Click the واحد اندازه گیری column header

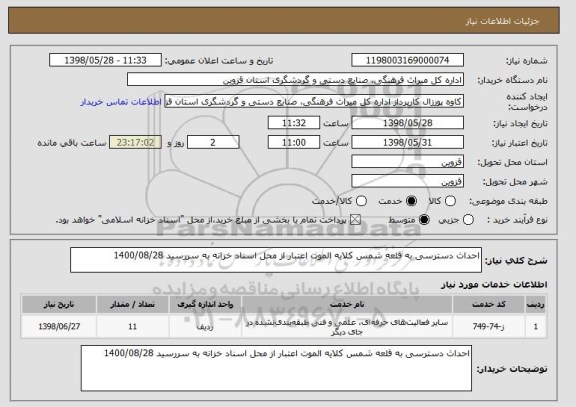(x=205, y=305)
